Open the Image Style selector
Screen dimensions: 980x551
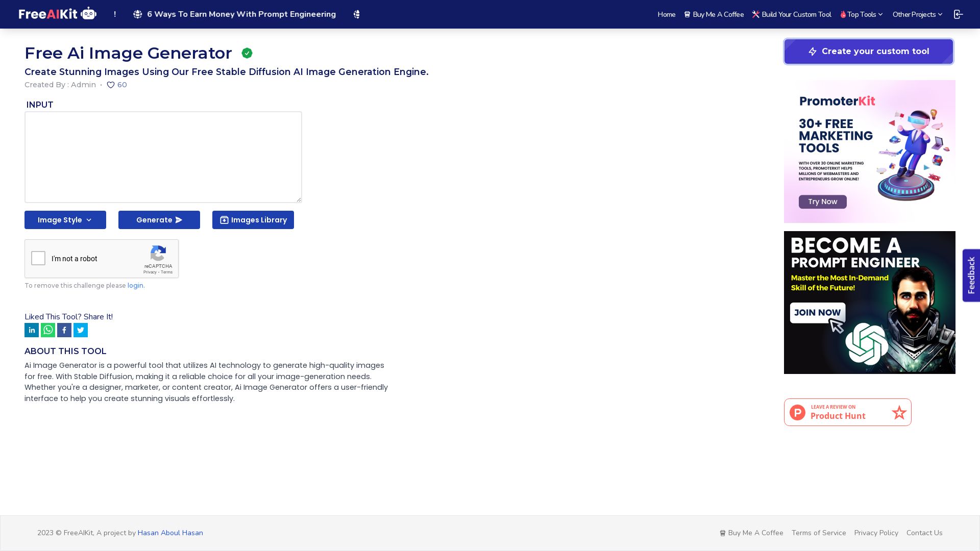pyautogui.click(x=65, y=220)
